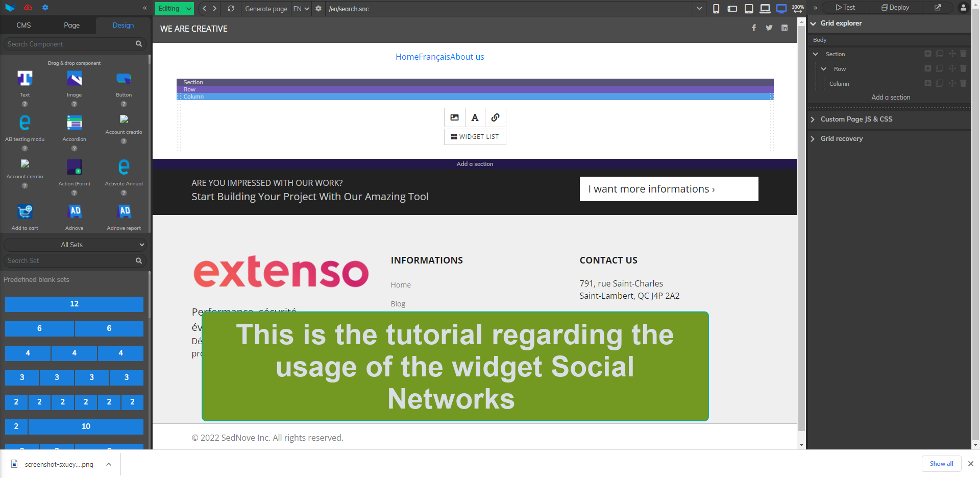Go back with the previous arrow
This screenshot has width=980, height=478.
[x=204, y=9]
